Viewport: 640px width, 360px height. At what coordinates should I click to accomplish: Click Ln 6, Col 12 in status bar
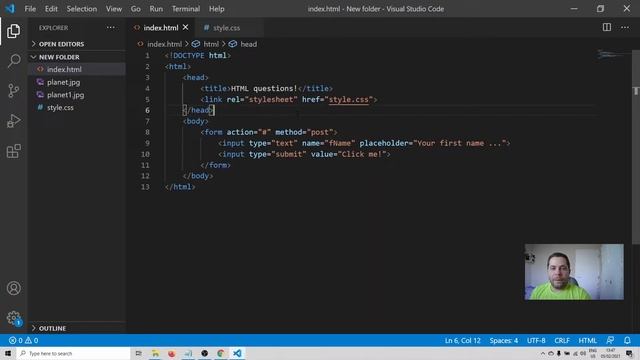(x=462, y=340)
